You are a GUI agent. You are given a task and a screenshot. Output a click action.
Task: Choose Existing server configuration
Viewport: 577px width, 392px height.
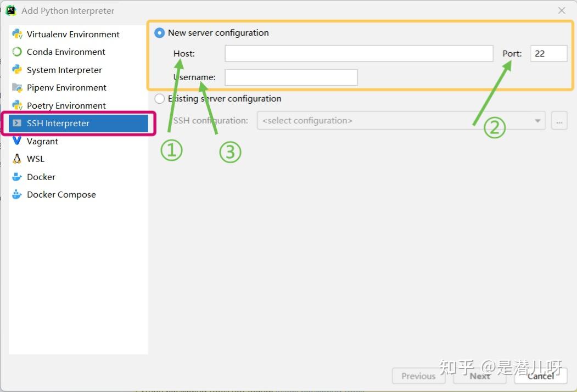point(159,99)
